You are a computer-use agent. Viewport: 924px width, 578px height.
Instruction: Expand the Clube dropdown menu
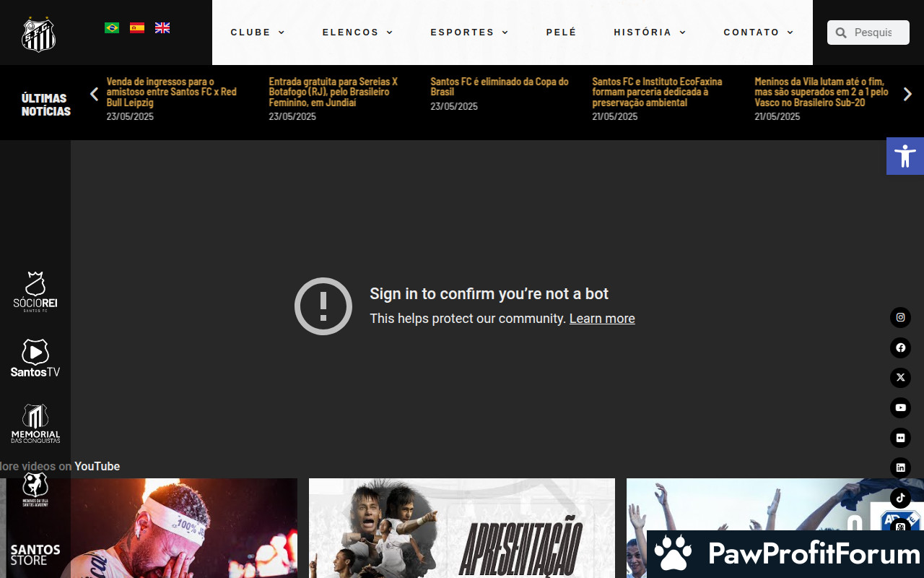(258, 33)
